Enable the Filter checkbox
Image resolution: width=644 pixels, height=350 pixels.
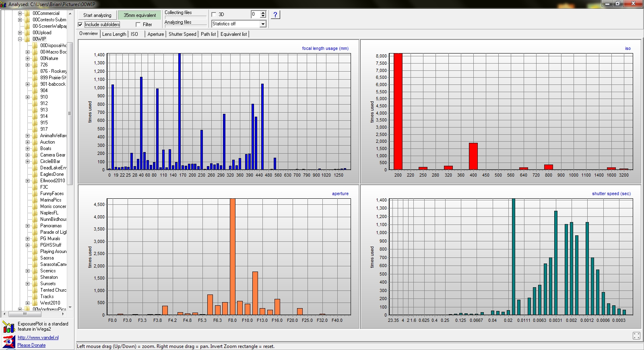pos(138,25)
